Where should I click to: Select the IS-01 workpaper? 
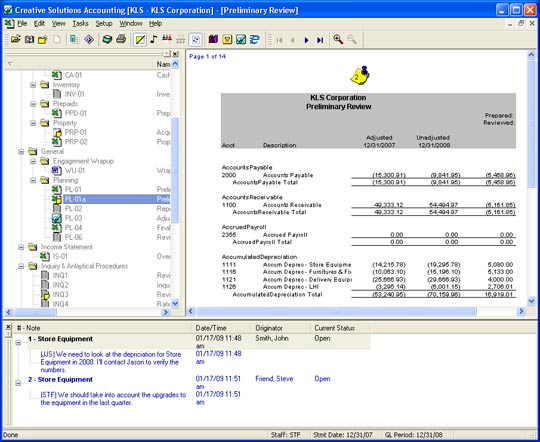point(60,256)
